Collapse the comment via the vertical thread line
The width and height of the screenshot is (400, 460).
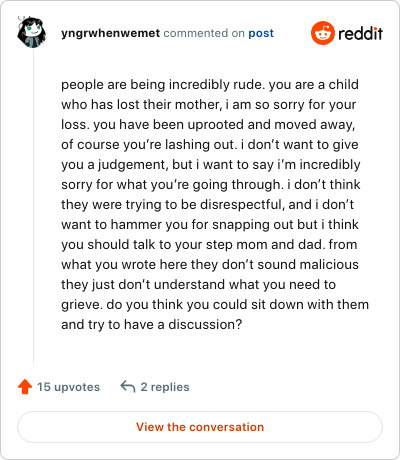click(x=33, y=207)
